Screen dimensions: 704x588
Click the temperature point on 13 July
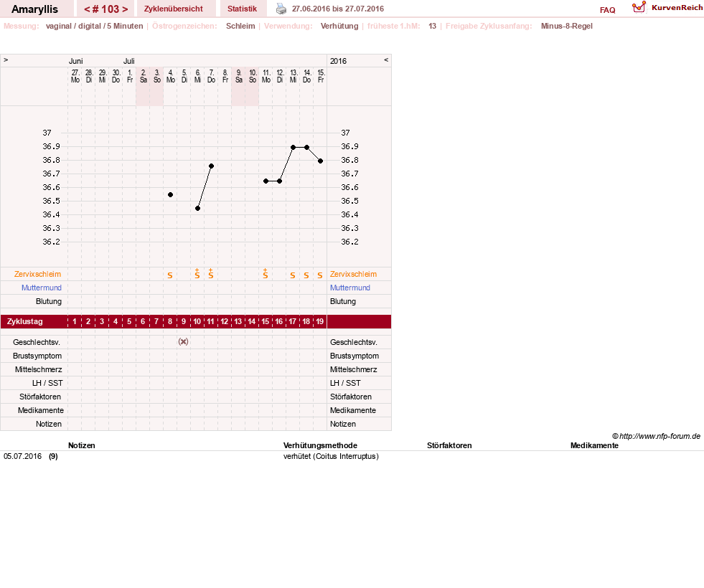(294, 147)
